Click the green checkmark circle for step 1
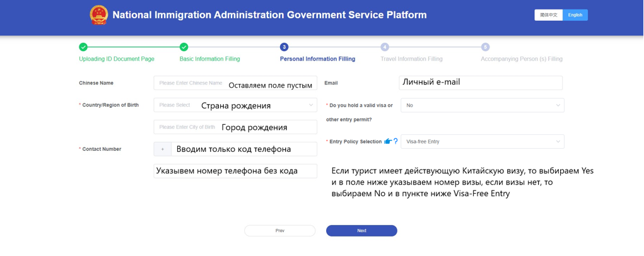 83,47
